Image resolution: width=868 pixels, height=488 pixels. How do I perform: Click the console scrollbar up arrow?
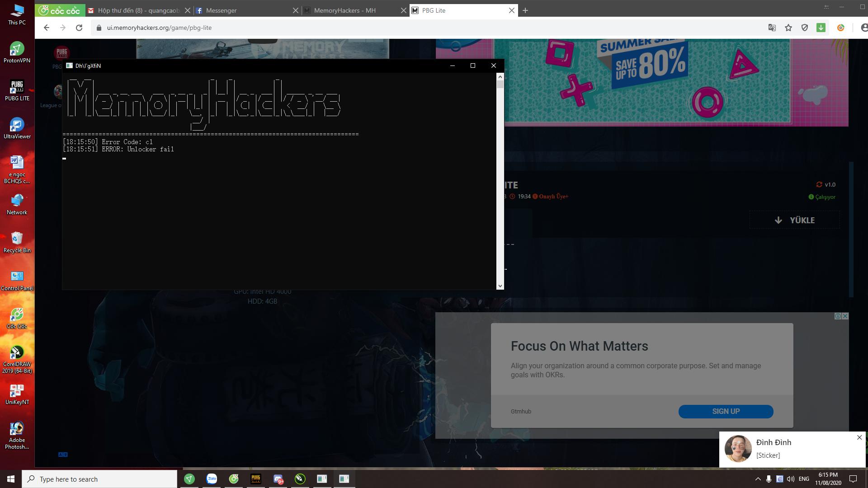500,77
